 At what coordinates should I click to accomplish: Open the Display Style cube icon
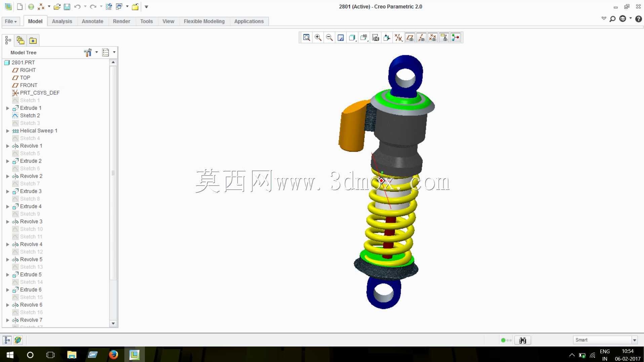tap(352, 37)
